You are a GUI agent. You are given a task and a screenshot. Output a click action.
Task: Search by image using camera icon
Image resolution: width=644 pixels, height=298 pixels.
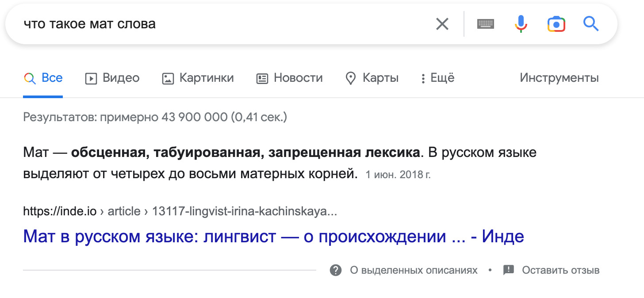556,24
